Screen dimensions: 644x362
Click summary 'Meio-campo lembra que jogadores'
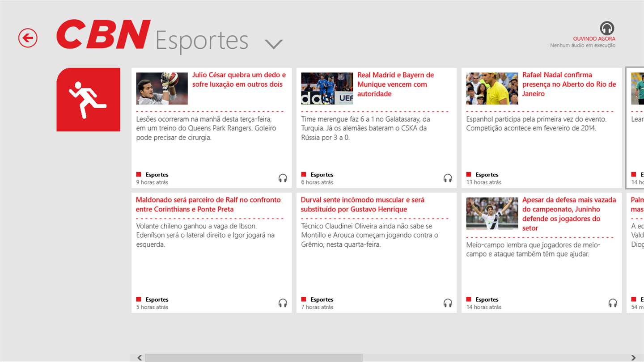tap(534, 249)
